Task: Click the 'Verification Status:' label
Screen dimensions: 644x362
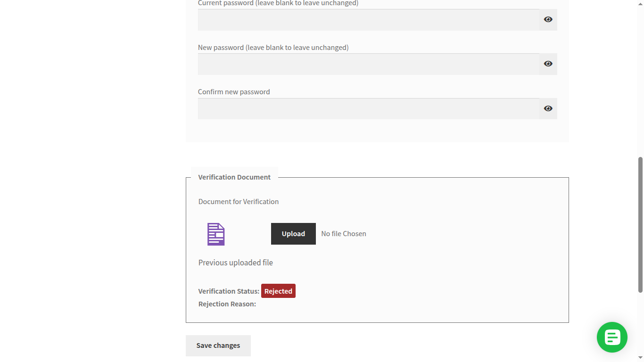Action: click(229, 291)
